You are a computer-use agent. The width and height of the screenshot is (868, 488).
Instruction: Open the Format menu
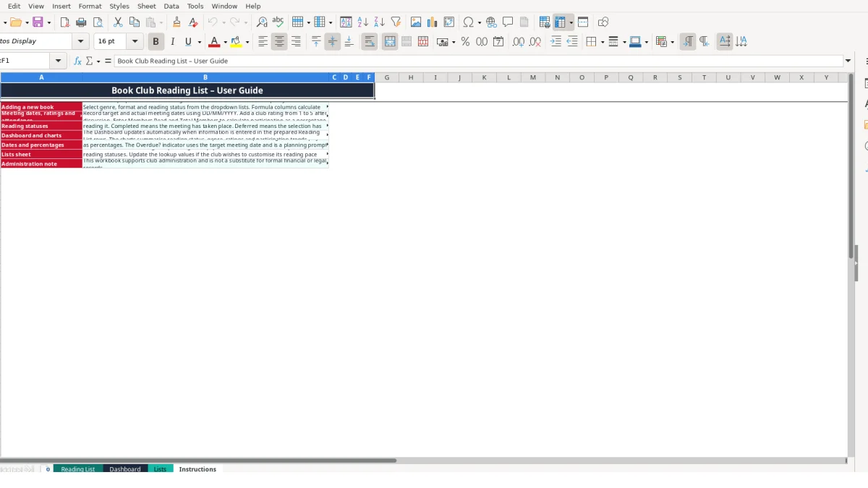point(90,6)
